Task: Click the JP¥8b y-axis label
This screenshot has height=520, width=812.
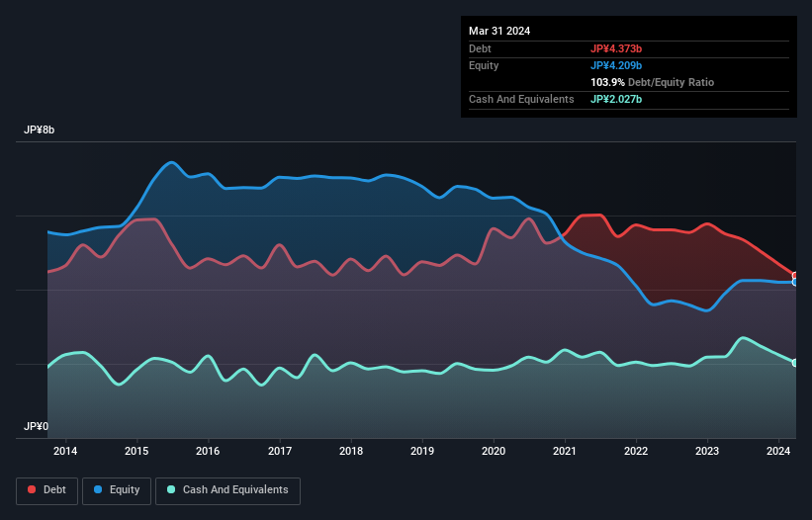Action: [40, 130]
